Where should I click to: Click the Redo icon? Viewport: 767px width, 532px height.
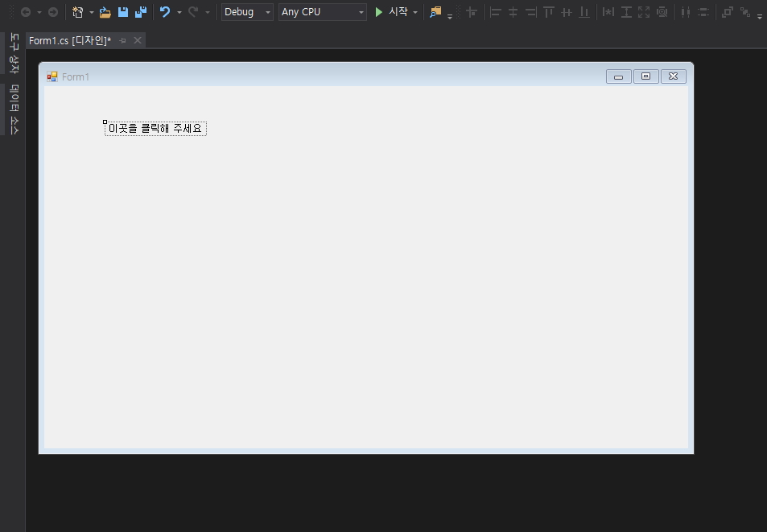[x=193, y=12]
